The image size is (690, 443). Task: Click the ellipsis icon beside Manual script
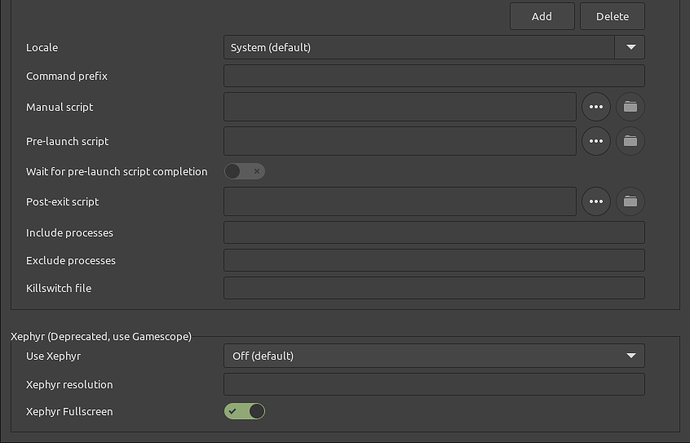[596, 107]
